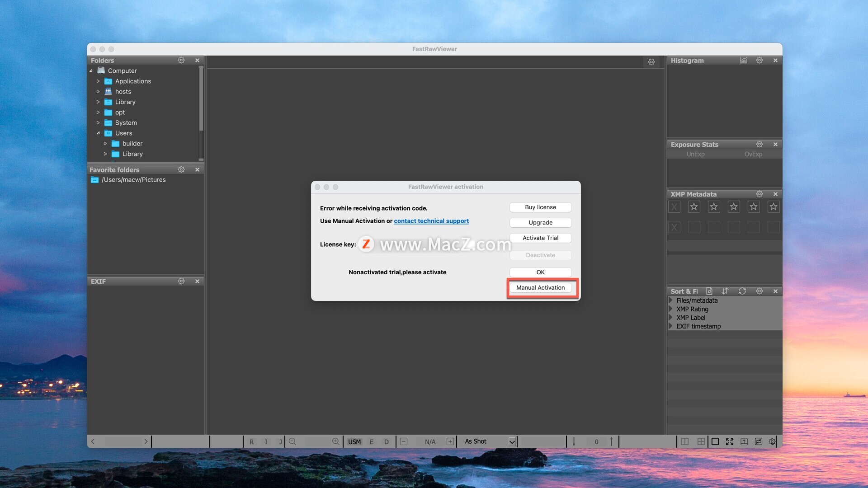Increase exposure with plus box

coord(450,441)
